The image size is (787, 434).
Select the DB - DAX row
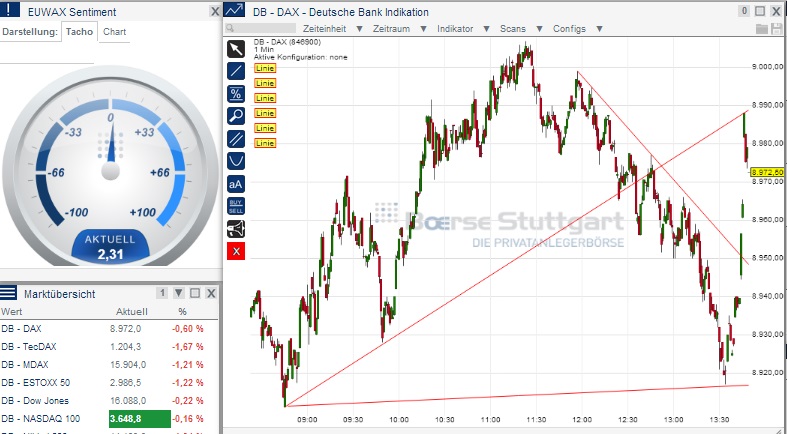(x=109, y=329)
